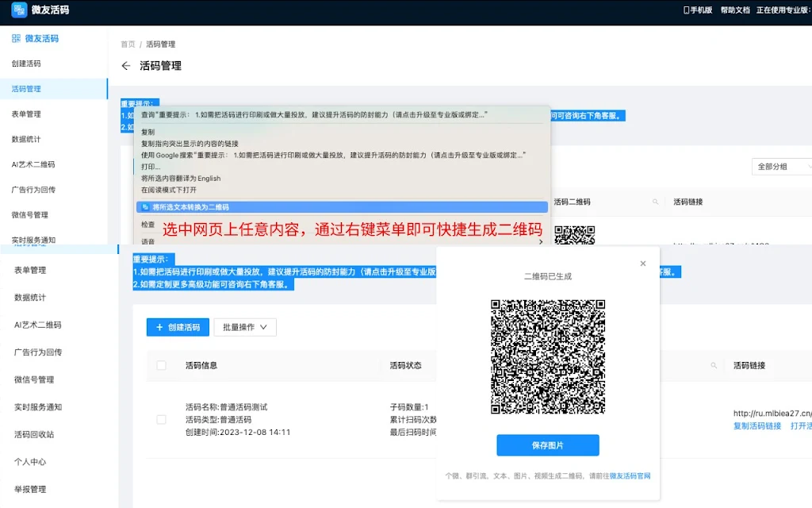Click 保存图片 button
The image size is (812, 508).
coord(548,445)
